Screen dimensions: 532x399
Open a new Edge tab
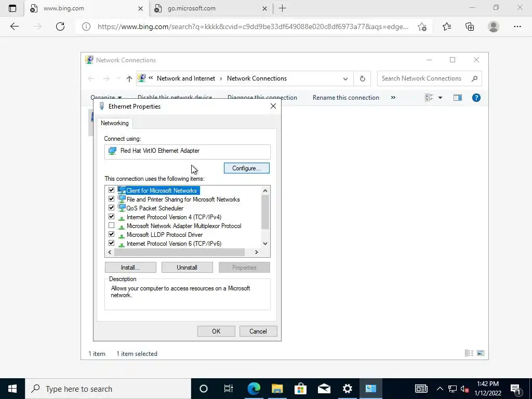click(x=282, y=8)
